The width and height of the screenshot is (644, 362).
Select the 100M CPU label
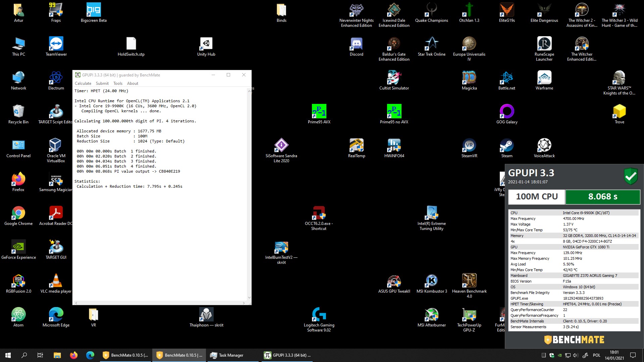click(x=537, y=197)
